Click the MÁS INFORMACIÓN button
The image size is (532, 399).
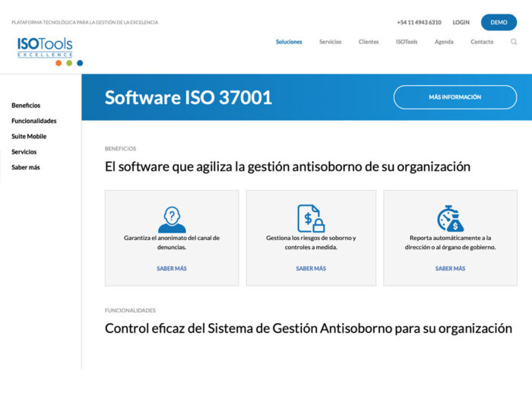pyautogui.click(x=455, y=97)
